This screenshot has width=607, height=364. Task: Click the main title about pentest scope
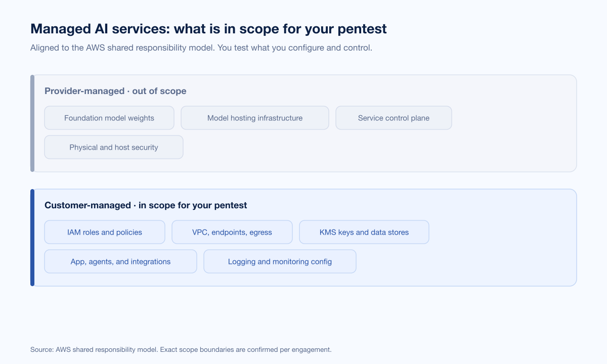(x=208, y=29)
